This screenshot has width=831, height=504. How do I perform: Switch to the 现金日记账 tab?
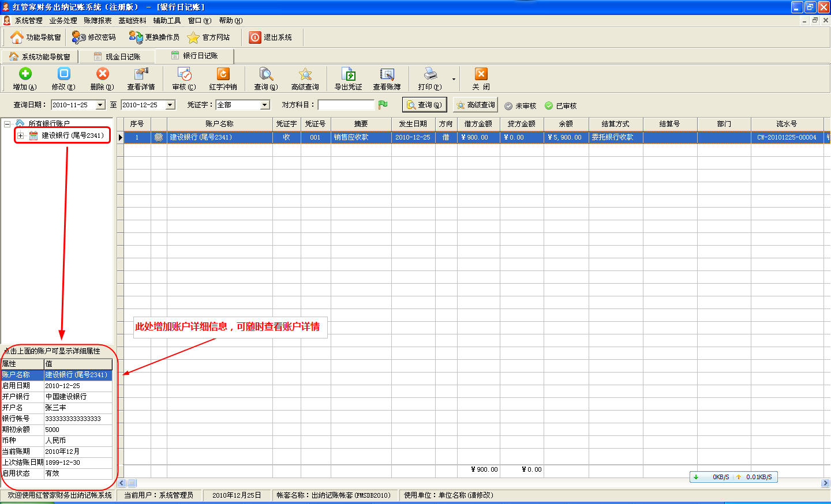coord(118,57)
